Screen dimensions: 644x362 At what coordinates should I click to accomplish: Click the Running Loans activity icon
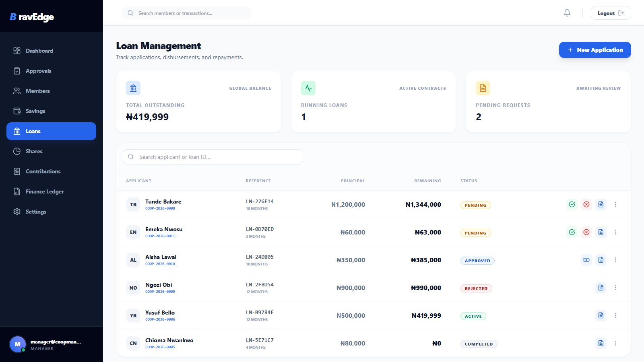[x=308, y=88]
